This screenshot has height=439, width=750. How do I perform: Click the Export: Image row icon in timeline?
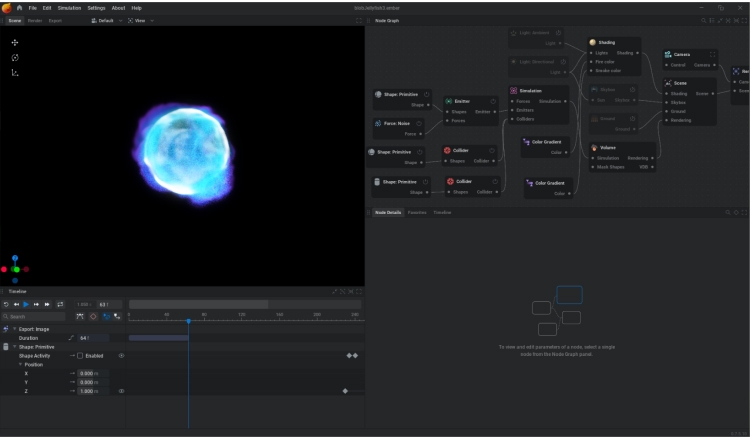pos(6,329)
